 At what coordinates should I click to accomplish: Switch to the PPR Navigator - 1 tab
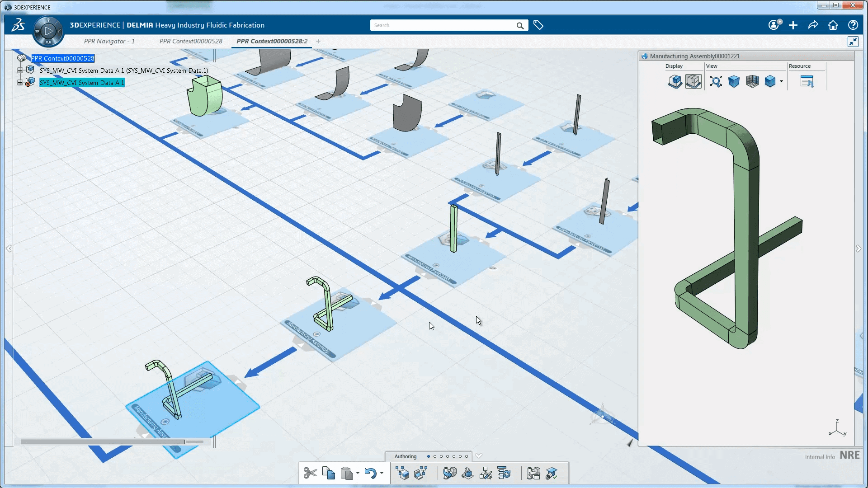[109, 41]
